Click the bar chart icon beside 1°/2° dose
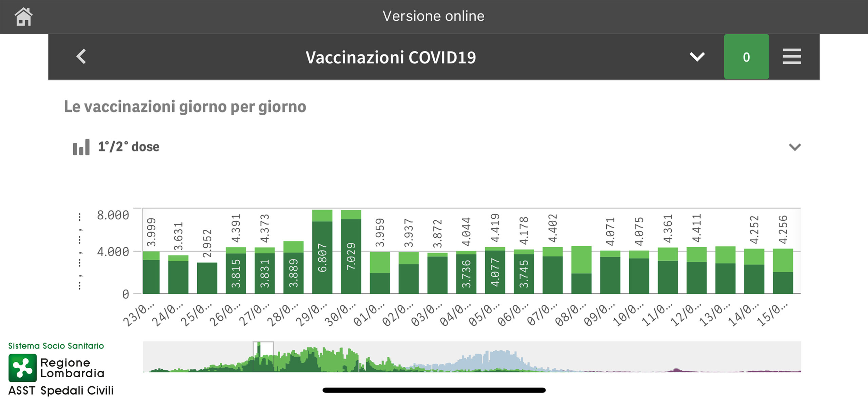 coord(81,147)
